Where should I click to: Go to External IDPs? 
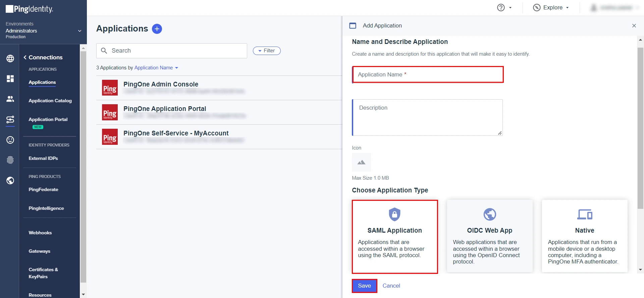coord(43,158)
